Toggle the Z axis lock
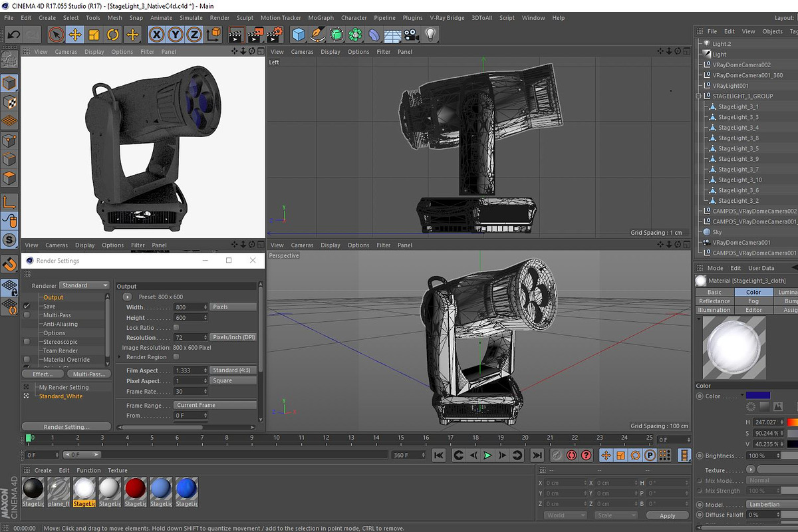Viewport: 798px width, 532px height. (x=194, y=34)
